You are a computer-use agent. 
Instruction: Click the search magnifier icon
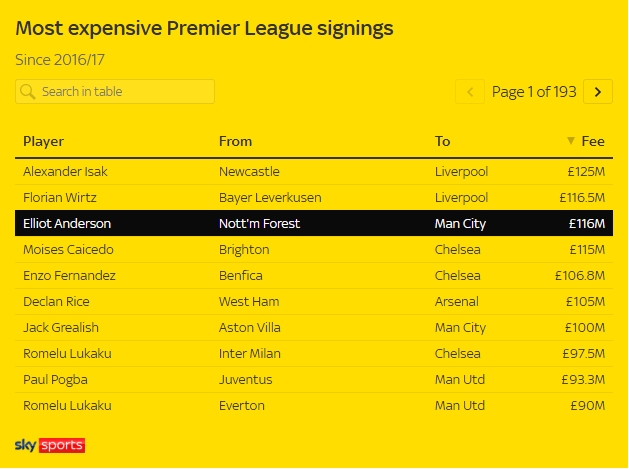(28, 92)
